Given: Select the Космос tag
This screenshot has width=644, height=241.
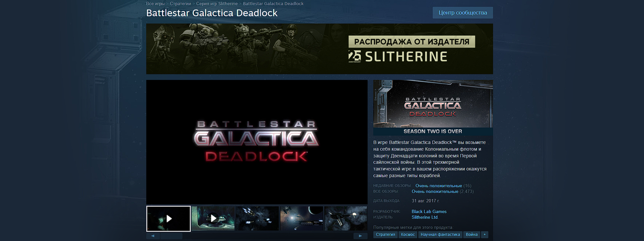Looking at the screenshot, I should 408,234.
